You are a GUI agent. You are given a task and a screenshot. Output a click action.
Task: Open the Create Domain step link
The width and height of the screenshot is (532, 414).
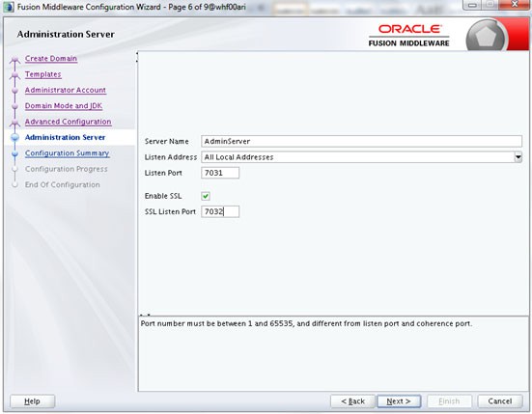click(51, 58)
